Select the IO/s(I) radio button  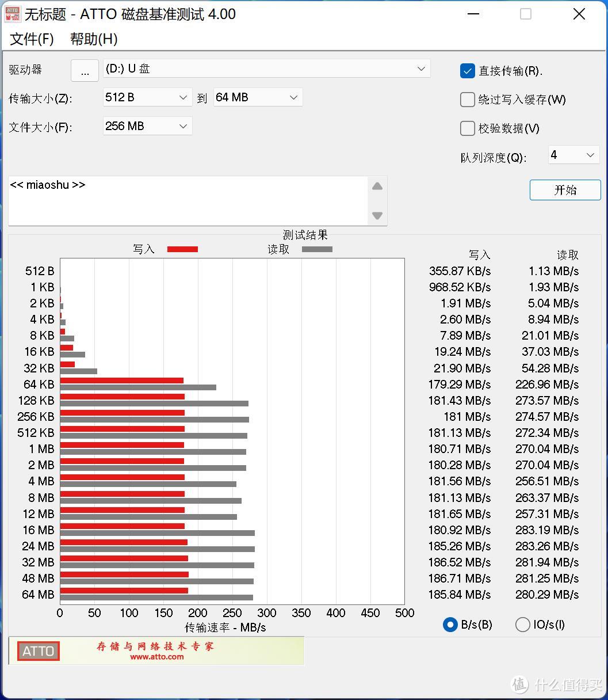pyautogui.click(x=522, y=625)
